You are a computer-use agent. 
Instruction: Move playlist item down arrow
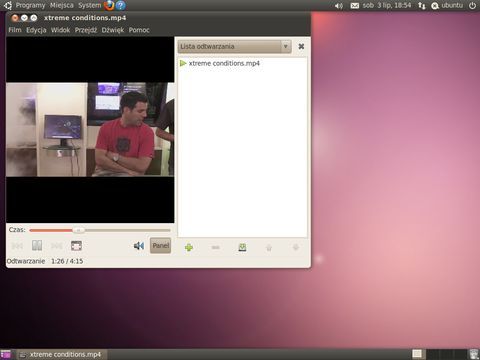[x=296, y=247]
